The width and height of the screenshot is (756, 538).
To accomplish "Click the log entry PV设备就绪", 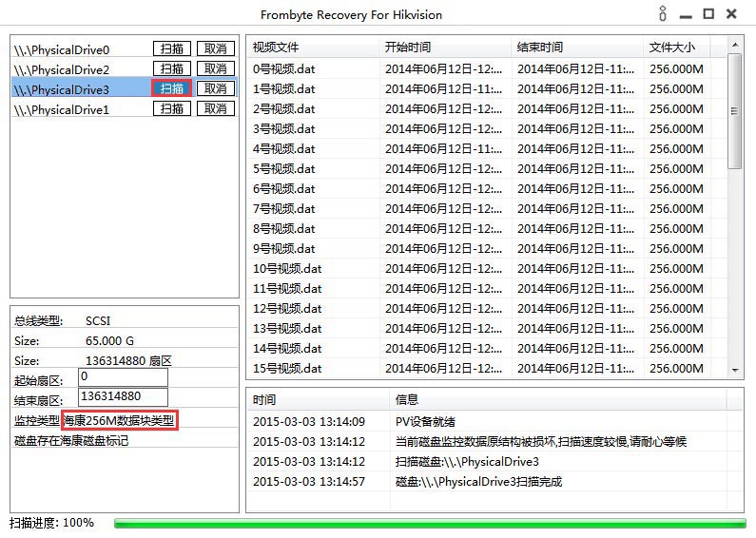I will pyautogui.click(x=425, y=422).
